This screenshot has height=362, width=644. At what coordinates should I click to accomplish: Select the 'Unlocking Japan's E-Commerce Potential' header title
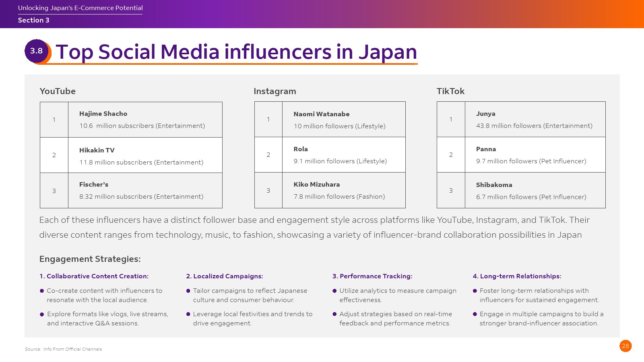(x=80, y=8)
